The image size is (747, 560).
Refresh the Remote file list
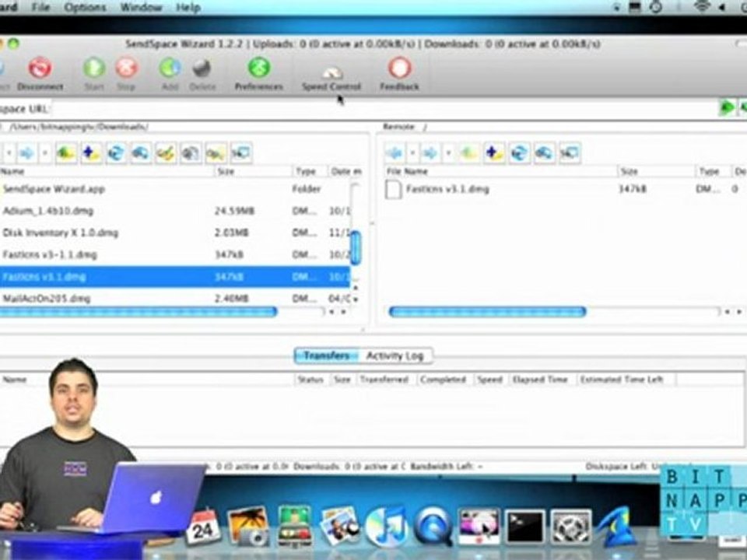[x=519, y=153]
